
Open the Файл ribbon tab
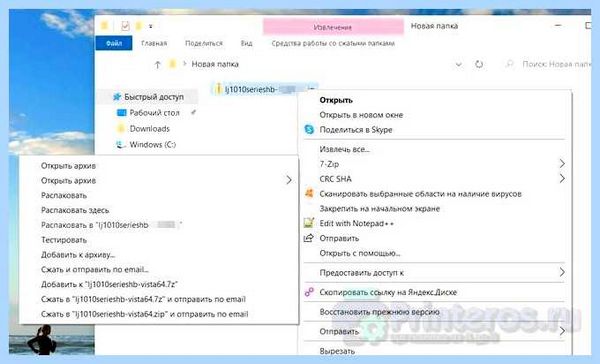click(114, 43)
